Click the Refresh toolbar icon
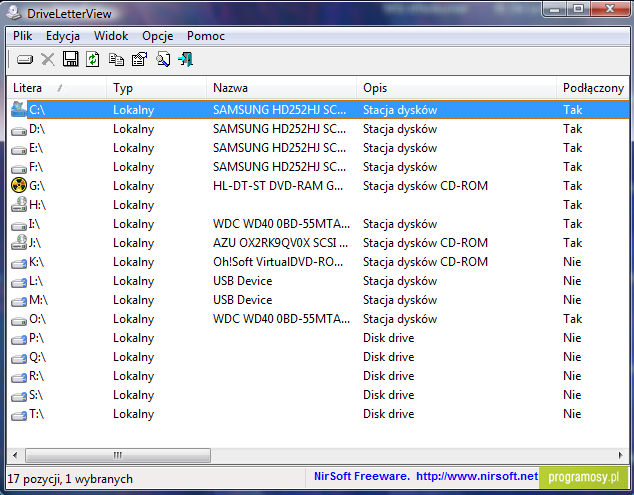634x495 pixels. [x=93, y=59]
